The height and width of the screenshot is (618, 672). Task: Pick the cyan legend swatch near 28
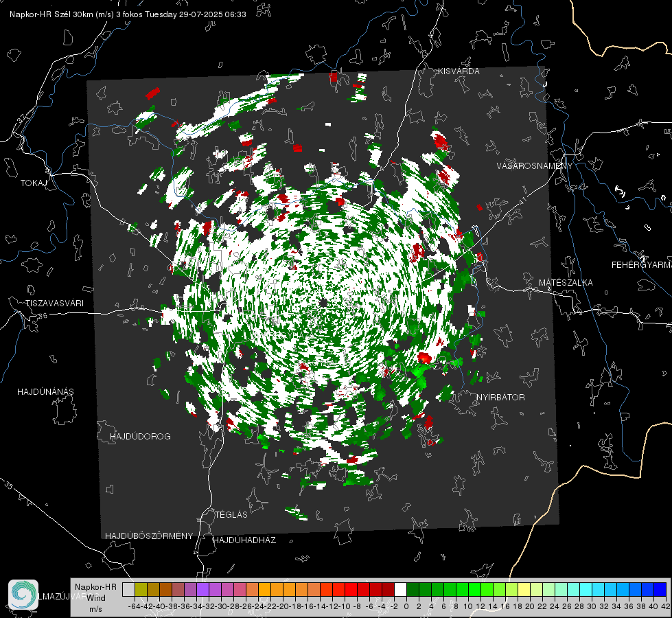586,589
